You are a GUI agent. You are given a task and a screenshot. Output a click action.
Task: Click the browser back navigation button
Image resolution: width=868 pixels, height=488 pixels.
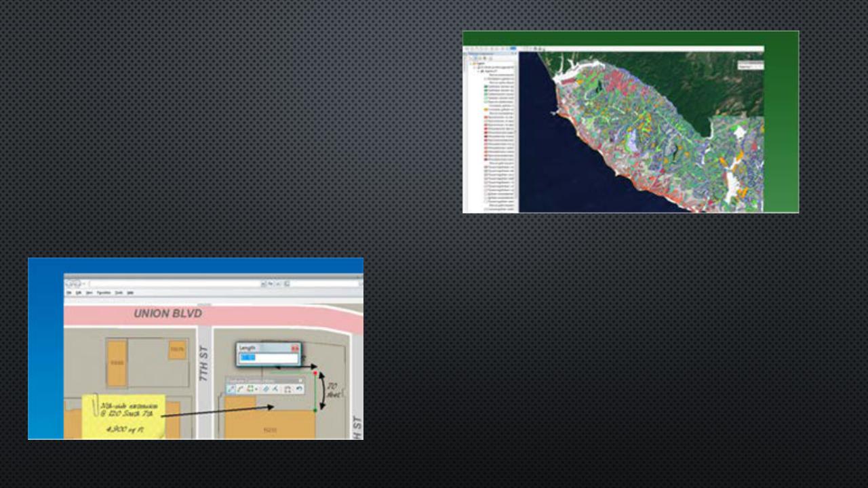pyautogui.click(x=71, y=284)
